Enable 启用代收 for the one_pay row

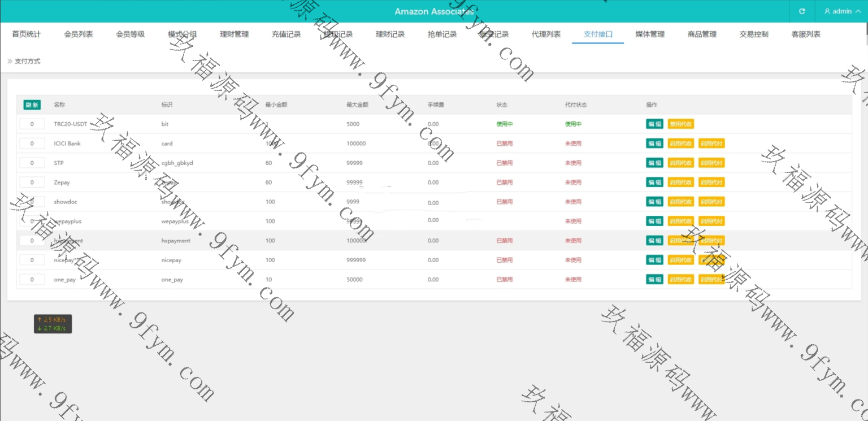click(x=680, y=280)
